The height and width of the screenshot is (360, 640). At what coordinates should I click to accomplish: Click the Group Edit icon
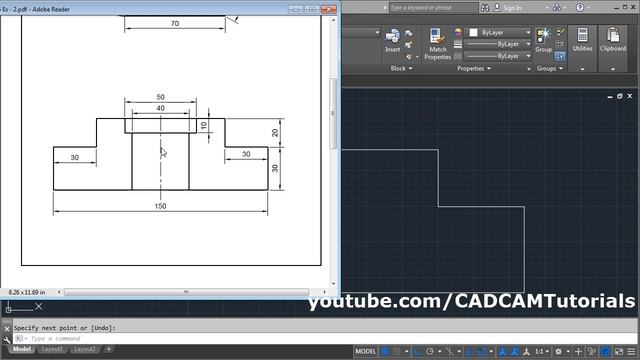pos(560,44)
